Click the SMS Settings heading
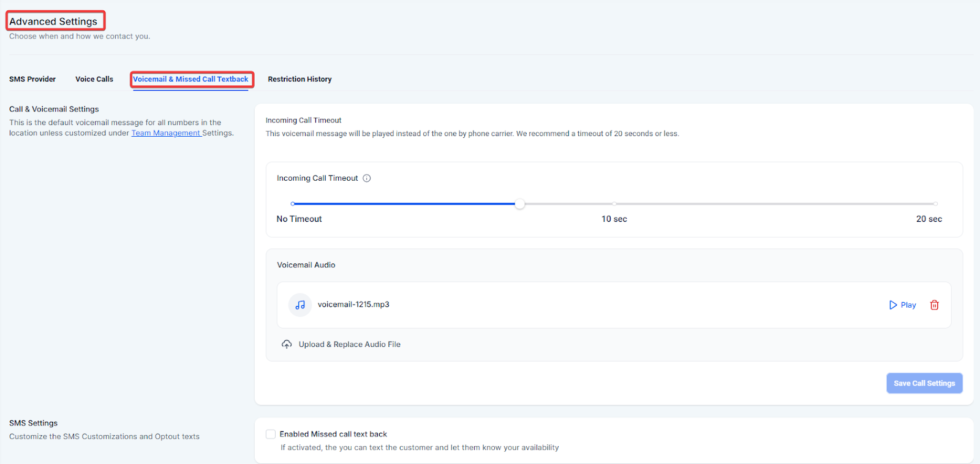 (x=33, y=423)
